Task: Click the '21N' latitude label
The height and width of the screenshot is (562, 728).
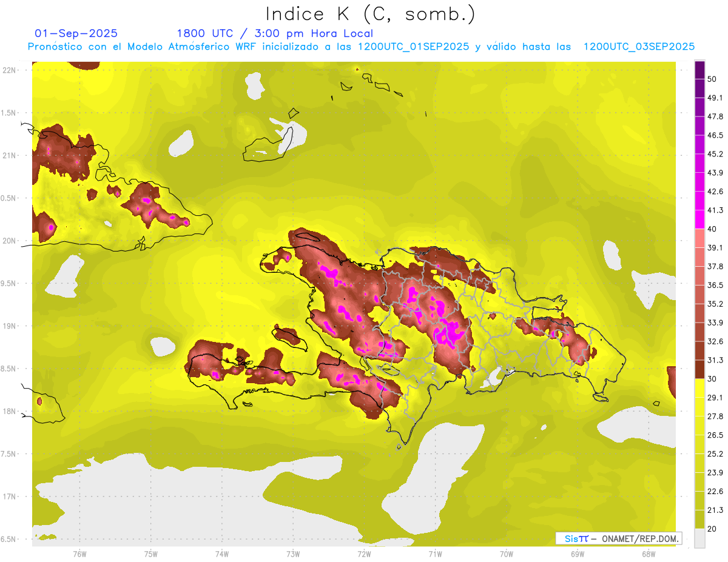Action: 9,155
